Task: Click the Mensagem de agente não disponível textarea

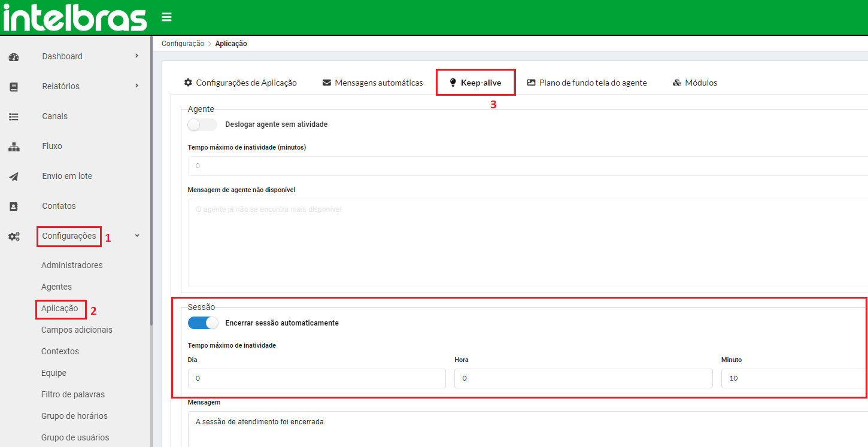Action: click(x=527, y=243)
